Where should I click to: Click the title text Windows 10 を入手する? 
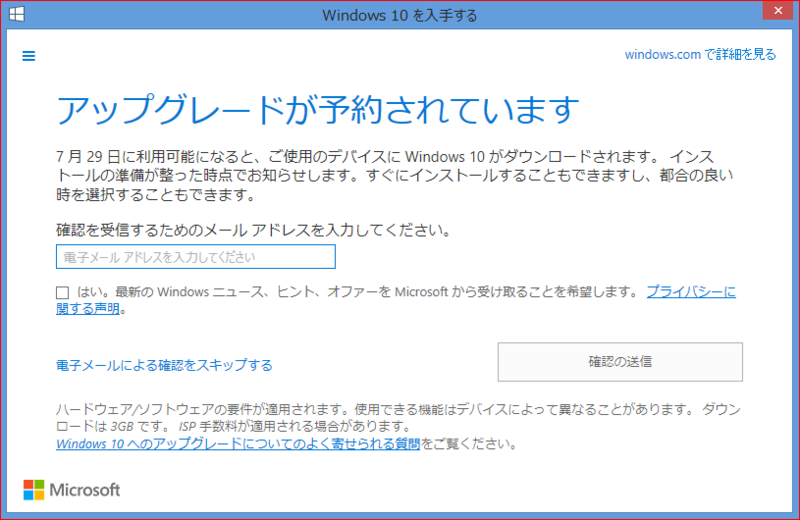pyautogui.click(x=399, y=15)
